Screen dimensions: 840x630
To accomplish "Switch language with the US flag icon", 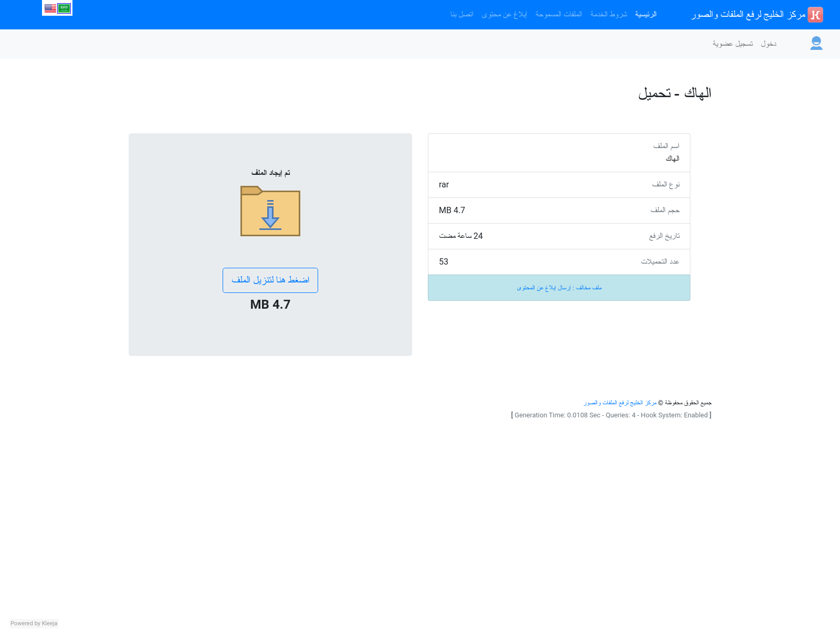I will (50, 8).
